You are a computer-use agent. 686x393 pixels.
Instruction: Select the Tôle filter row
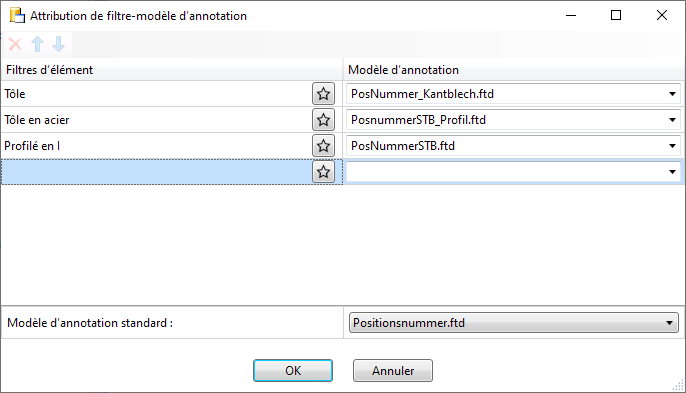click(x=156, y=94)
